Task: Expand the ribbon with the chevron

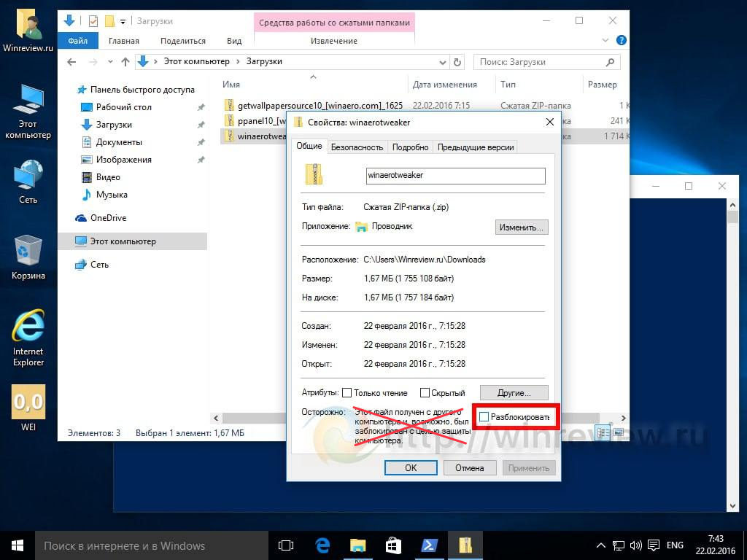Action: (x=605, y=41)
